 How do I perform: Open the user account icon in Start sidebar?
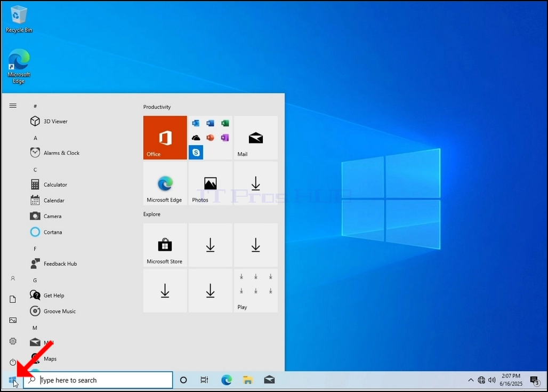tap(13, 278)
